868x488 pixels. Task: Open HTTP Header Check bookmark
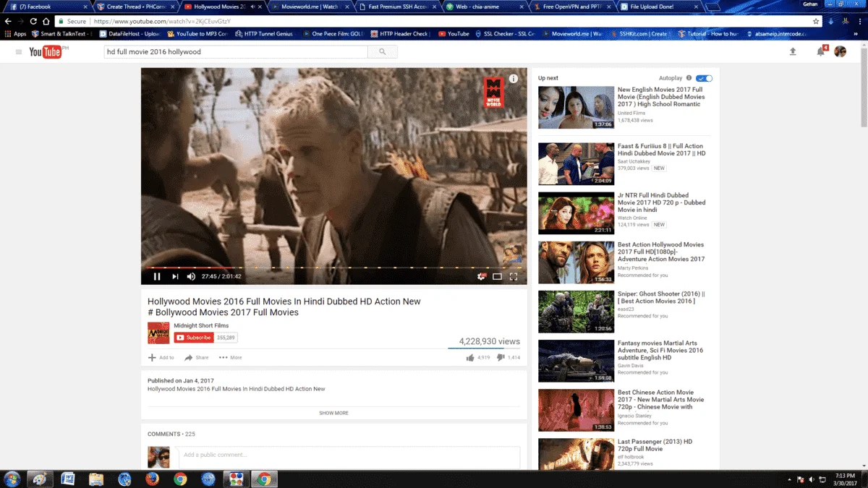click(399, 34)
